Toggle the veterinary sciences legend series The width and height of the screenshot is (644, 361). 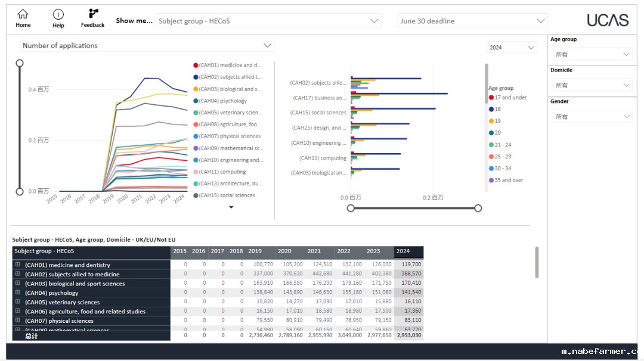[x=196, y=113]
